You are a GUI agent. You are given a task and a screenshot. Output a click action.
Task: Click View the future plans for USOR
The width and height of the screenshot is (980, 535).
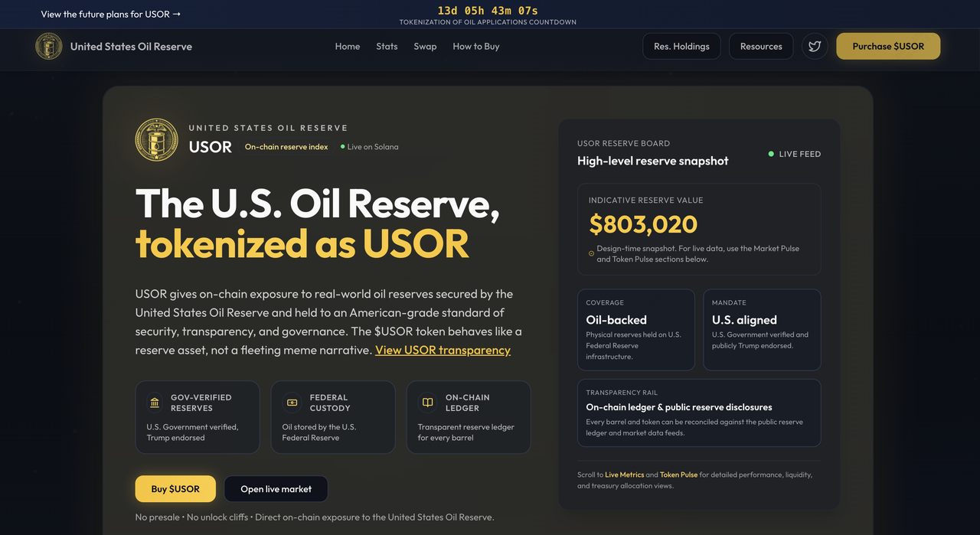(111, 14)
